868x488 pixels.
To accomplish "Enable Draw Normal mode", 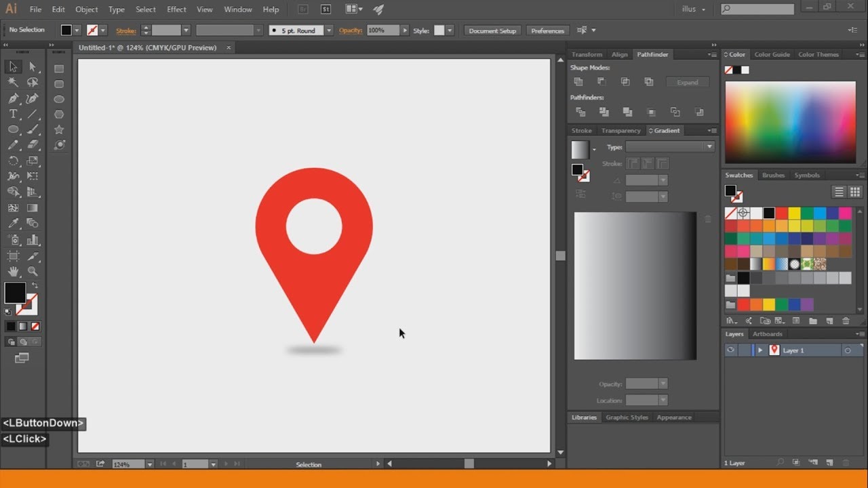I will click(x=10, y=342).
